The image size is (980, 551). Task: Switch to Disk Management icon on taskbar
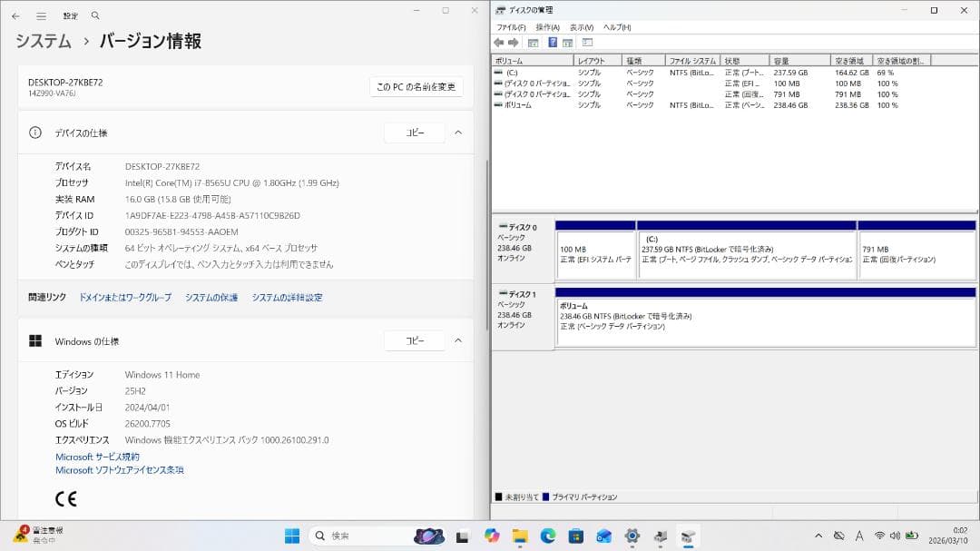(688, 536)
